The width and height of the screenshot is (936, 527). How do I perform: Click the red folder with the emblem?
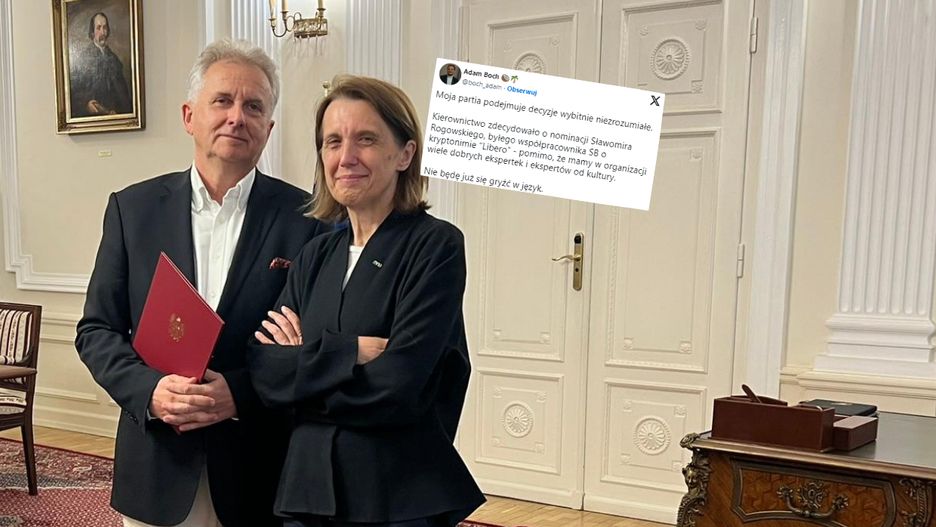coord(177,319)
